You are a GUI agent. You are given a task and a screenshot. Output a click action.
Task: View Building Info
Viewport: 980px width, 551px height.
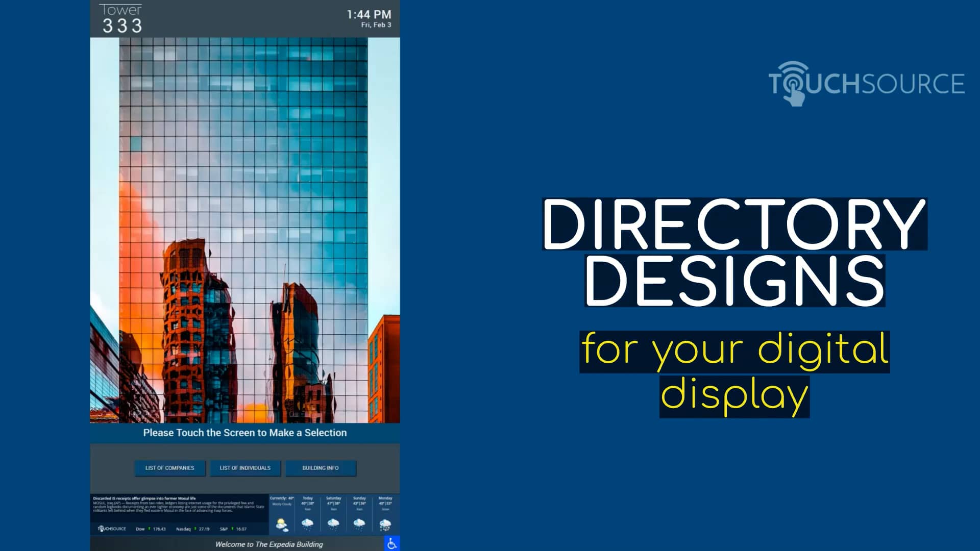321,468
